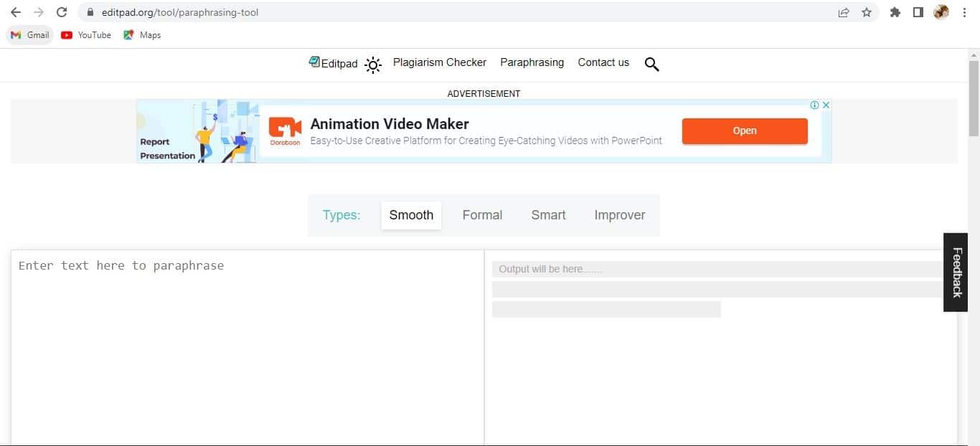Open the Chrome profile avatar
980x446 pixels.
coord(941,12)
